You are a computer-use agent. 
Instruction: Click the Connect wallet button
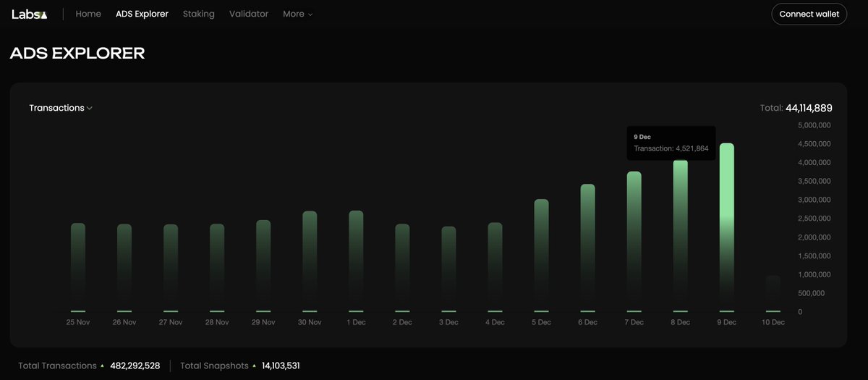click(x=809, y=14)
